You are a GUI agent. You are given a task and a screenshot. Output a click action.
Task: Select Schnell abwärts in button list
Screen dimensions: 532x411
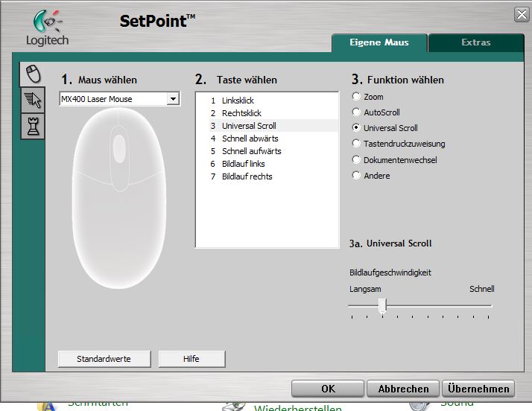[249, 138]
